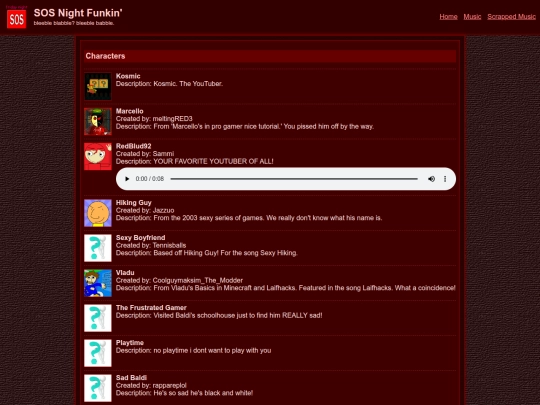Viewport: 540px width, 405px height.
Task: Click the audio time display 0:00 / 0:08
Action: click(149, 179)
